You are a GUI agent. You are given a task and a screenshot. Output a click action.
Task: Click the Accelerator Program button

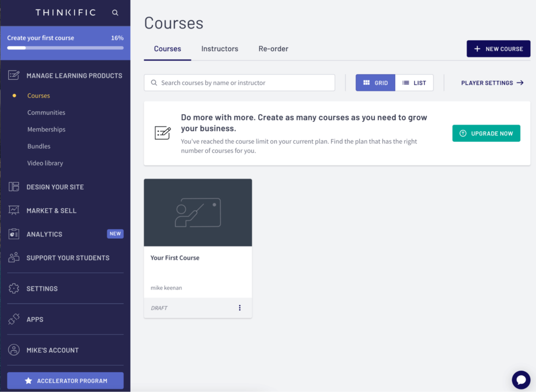click(66, 381)
